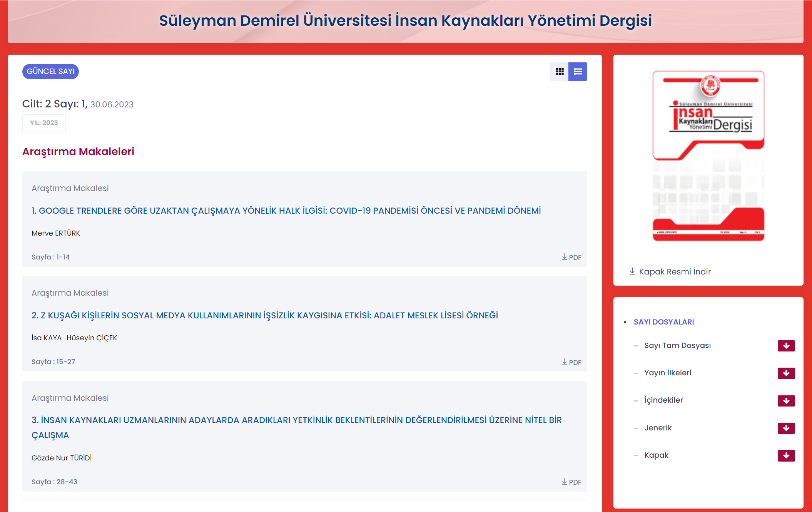Open Google Trendlere Göre Uzaktan Çalışmaya article
Image resolution: width=812 pixels, height=512 pixels.
coord(286,211)
